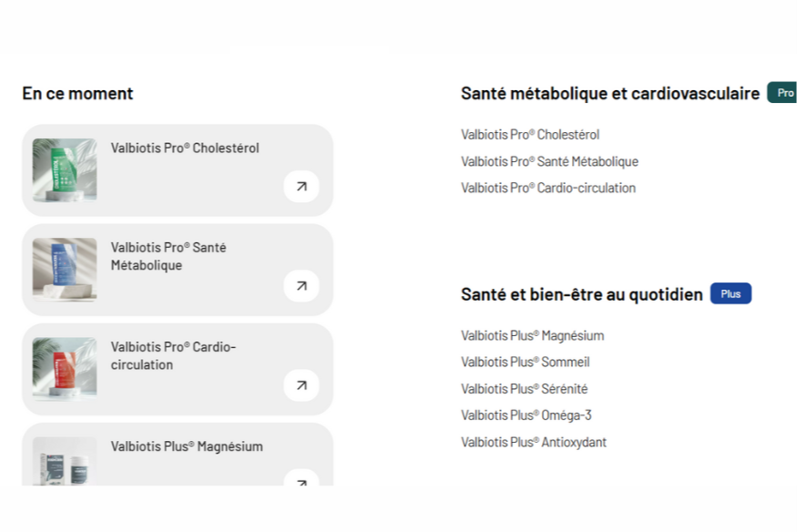This screenshot has height=532, width=797.
Task: Click arrow icon on Cardio-circulation card
Action: [x=301, y=385]
